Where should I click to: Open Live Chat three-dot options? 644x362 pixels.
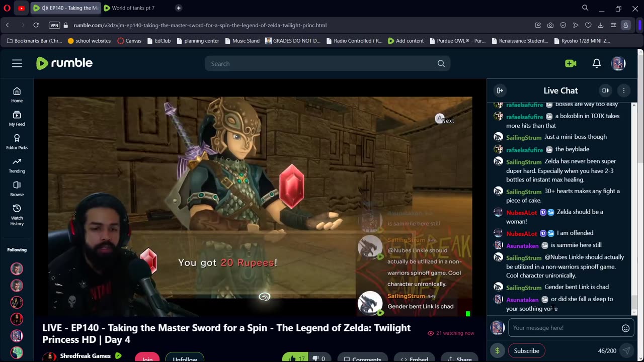[x=623, y=90]
